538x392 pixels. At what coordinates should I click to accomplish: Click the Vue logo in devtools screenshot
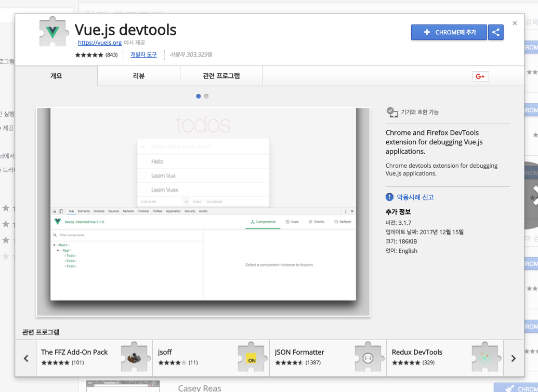(x=58, y=222)
